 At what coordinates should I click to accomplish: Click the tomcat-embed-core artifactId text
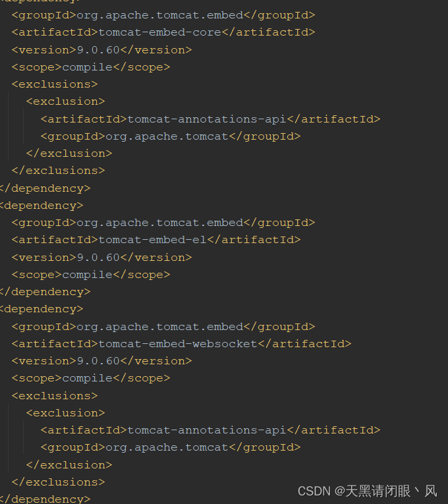pos(163,32)
